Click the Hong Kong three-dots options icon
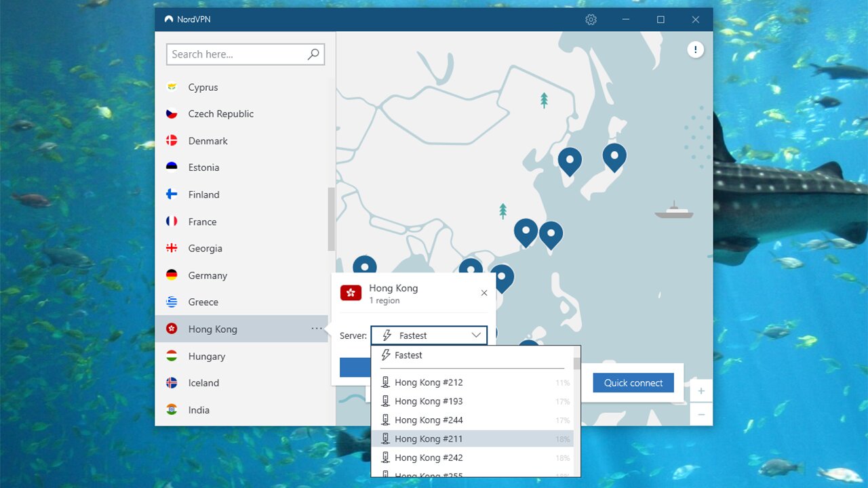Screen dimensions: 868x488 point(317,329)
